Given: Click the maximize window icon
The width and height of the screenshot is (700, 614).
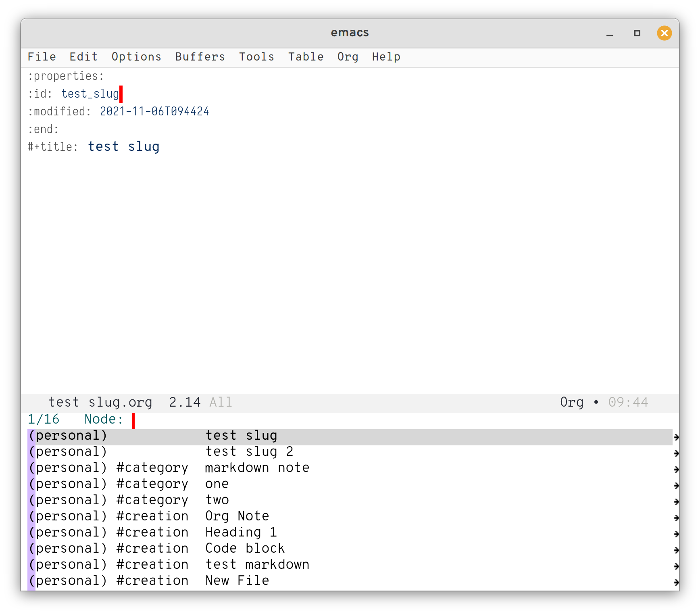Looking at the screenshot, I should tap(637, 33).
